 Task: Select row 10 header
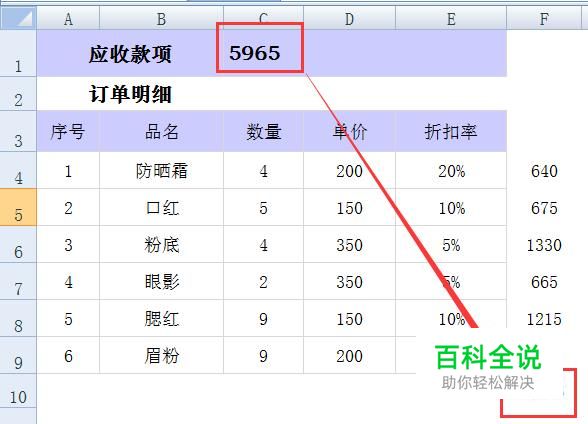pyautogui.click(x=18, y=391)
